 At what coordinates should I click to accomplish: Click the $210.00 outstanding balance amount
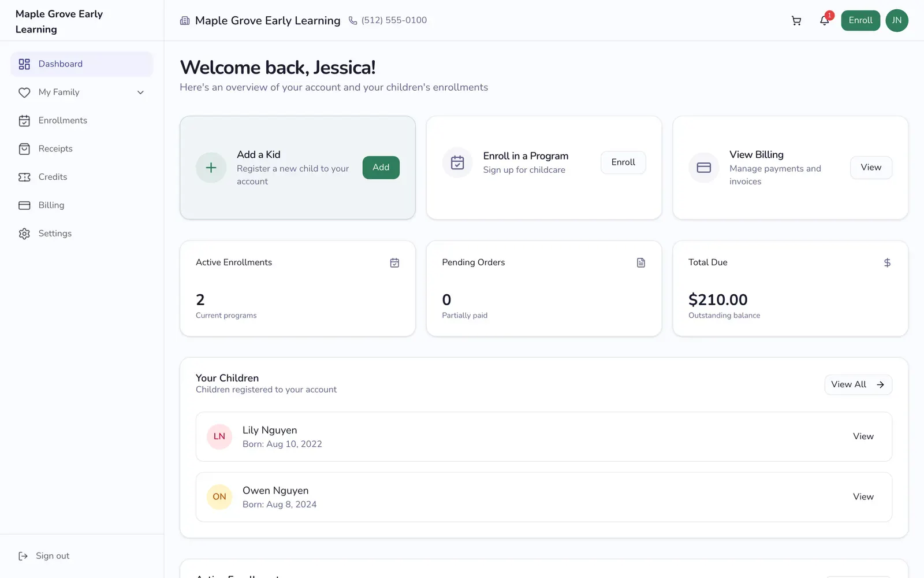tap(718, 300)
